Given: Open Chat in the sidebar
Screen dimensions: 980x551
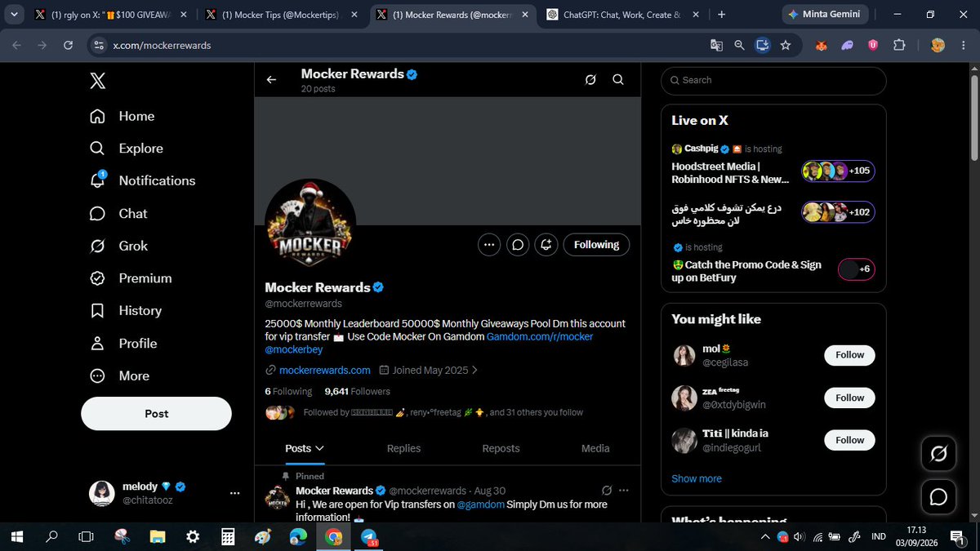Looking at the screenshot, I should 119,213.
